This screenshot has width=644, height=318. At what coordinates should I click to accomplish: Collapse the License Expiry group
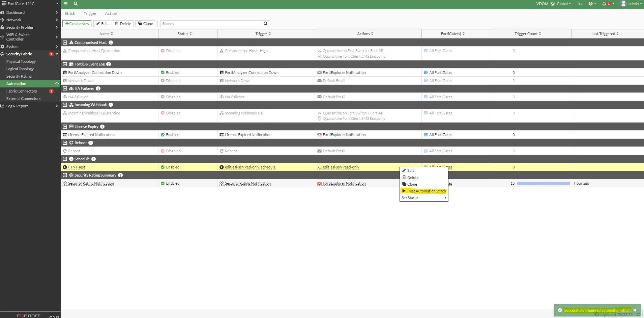pos(65,127)
